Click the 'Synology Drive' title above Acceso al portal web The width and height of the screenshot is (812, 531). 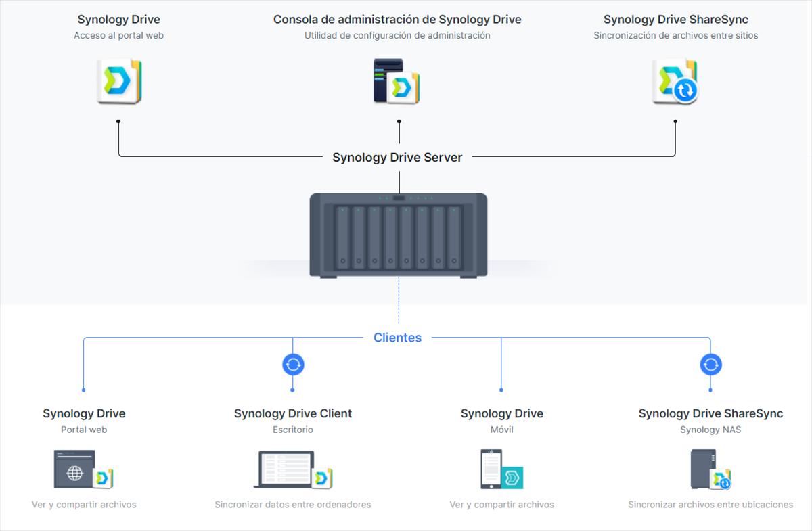pyautogui.click(x=119, y=20)
